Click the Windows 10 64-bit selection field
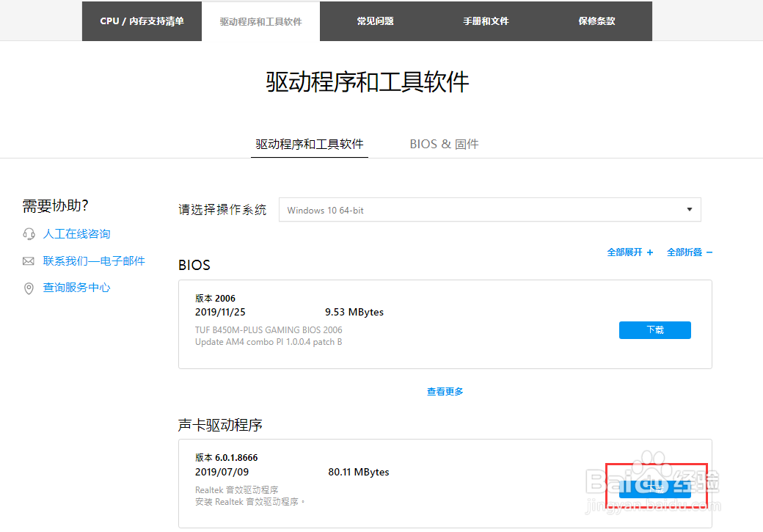This screenshot has width=763, height=532. [440, 209]
